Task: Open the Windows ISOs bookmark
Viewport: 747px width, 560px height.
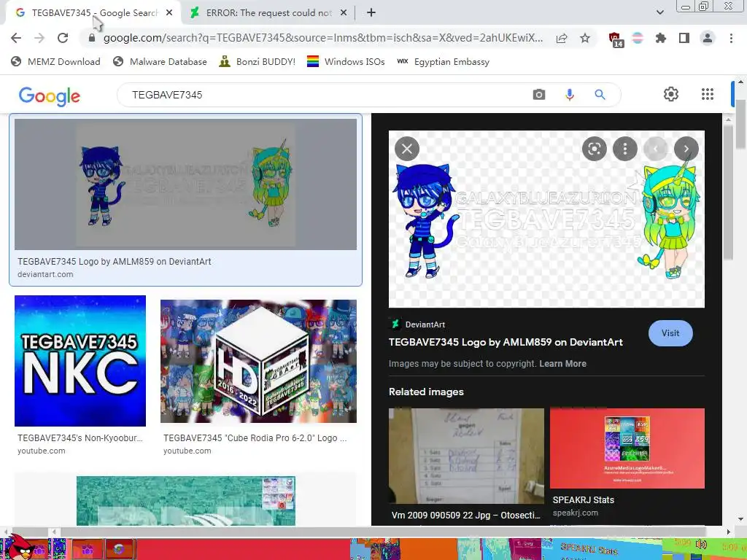Action: (346, 61)
